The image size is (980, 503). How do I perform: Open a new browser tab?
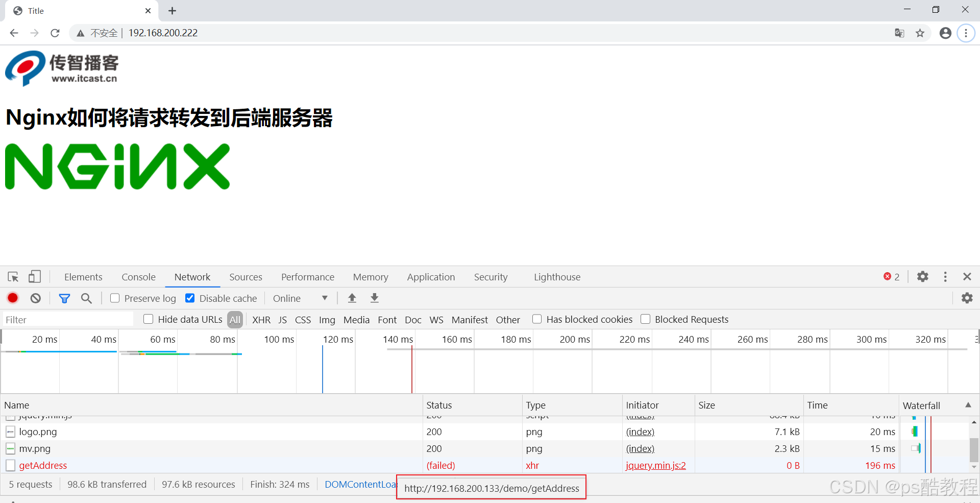click(x=173, y=11)
